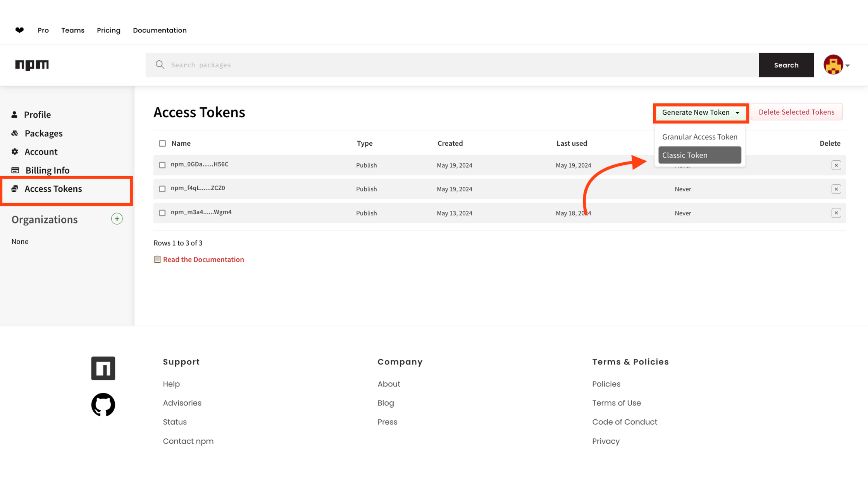Image resolution: width=868 pixels, height=488 pixels.
Task: Click the Created date May 13, 2024
Action: tap(454, 213)
